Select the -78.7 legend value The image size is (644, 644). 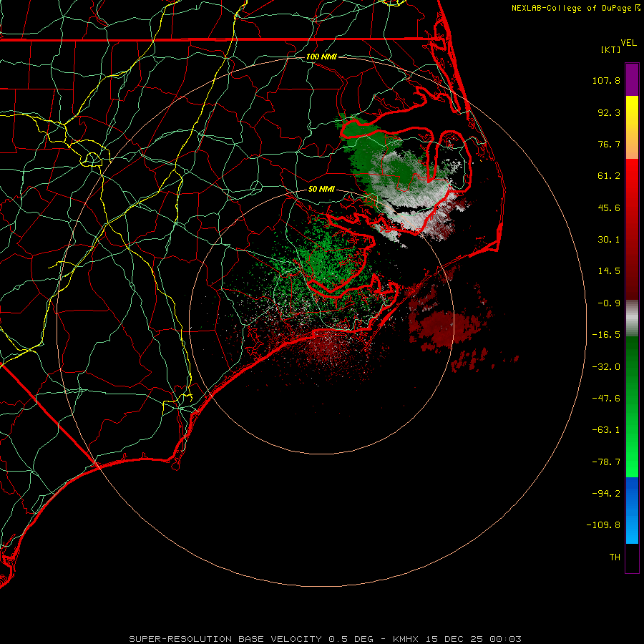[x=606, y=462]
